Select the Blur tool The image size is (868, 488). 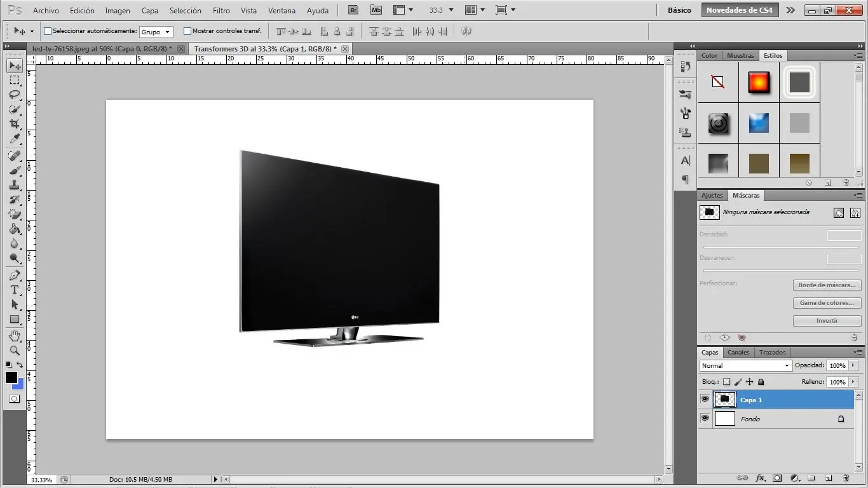click(x=15, y=243)
